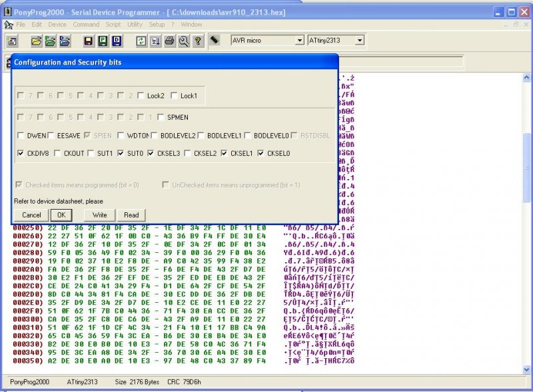This screenshot has height=392, width=533.
Task: Check the DWEN fuse bit
Action: tap(21, 136)
